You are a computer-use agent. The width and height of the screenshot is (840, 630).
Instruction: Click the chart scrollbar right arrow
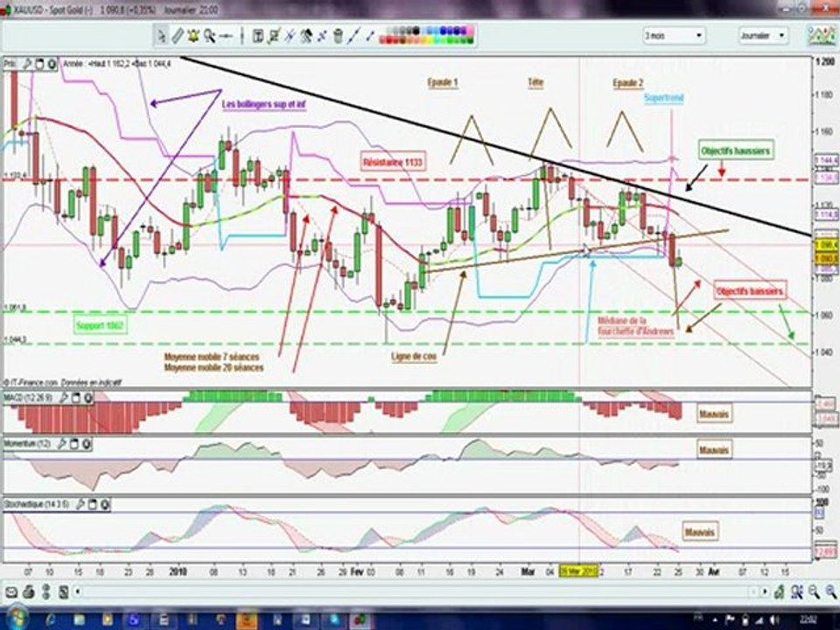click(765, 591)
